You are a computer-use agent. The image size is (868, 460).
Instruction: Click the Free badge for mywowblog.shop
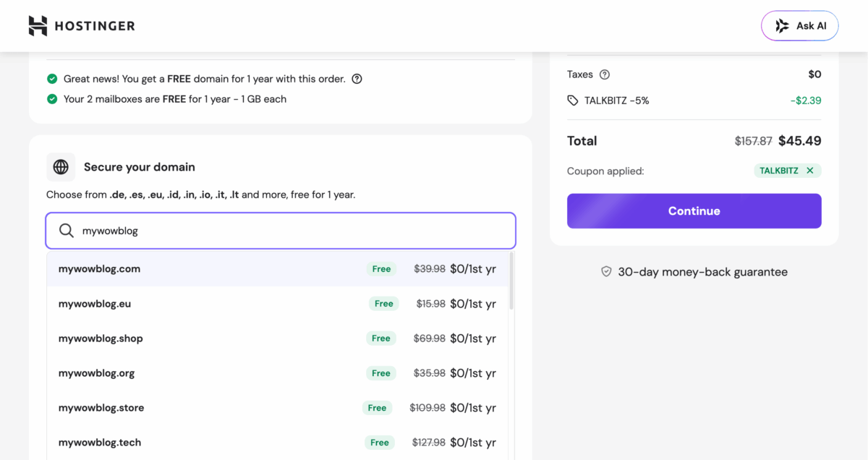point(381,338)
